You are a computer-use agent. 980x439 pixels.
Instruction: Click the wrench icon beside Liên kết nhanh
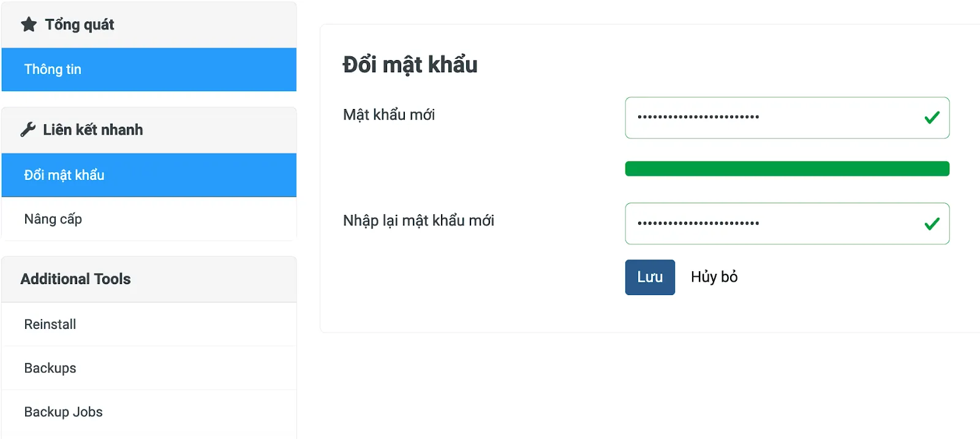[28, 130]
